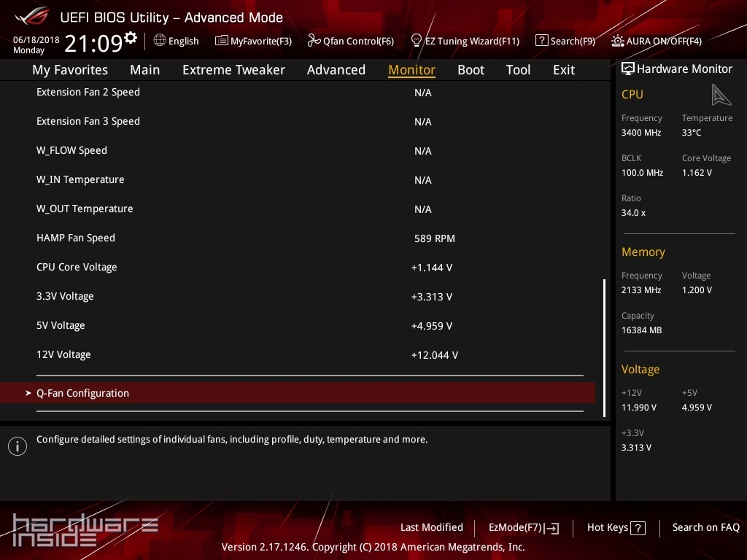Open the Boot tab
The image size is (747, 560).
pos(471,69)
